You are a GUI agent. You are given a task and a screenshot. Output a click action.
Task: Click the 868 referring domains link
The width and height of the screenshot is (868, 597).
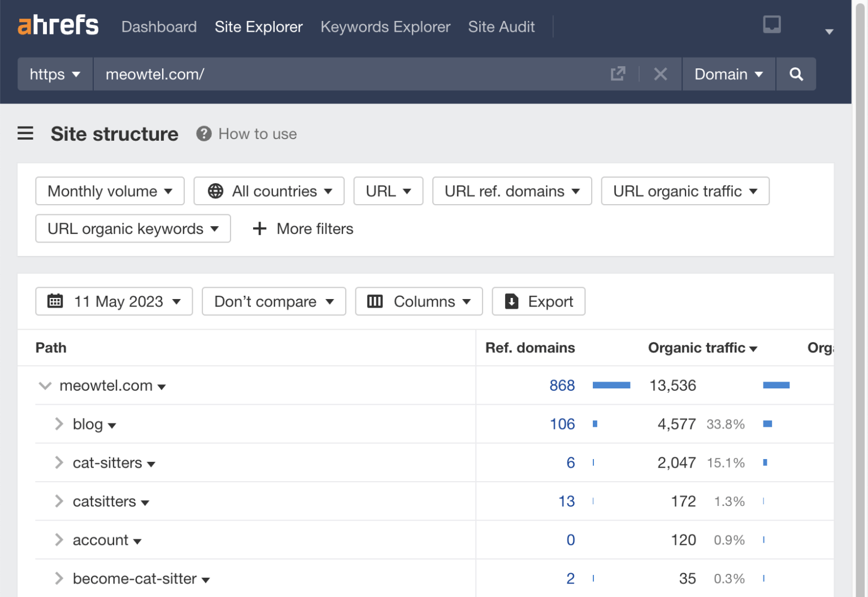point(562,385)
